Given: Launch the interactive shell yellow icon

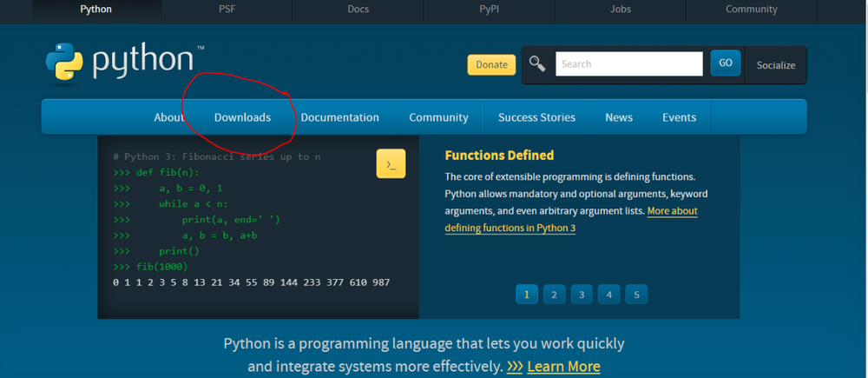Looking at the screenshot, I should click(x=391, y=163).
